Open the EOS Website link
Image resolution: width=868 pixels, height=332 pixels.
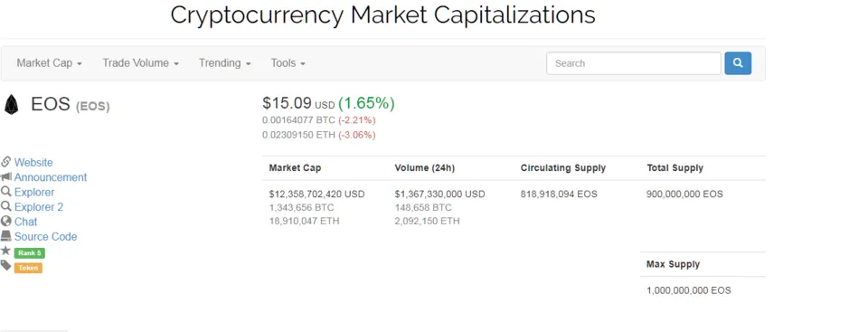(x=33, y=163)
